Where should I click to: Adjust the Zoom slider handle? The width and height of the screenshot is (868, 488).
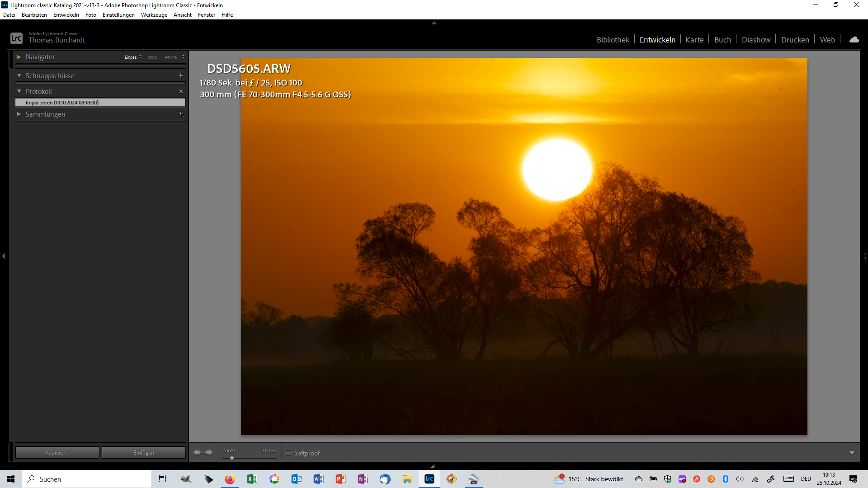point(232,458)
